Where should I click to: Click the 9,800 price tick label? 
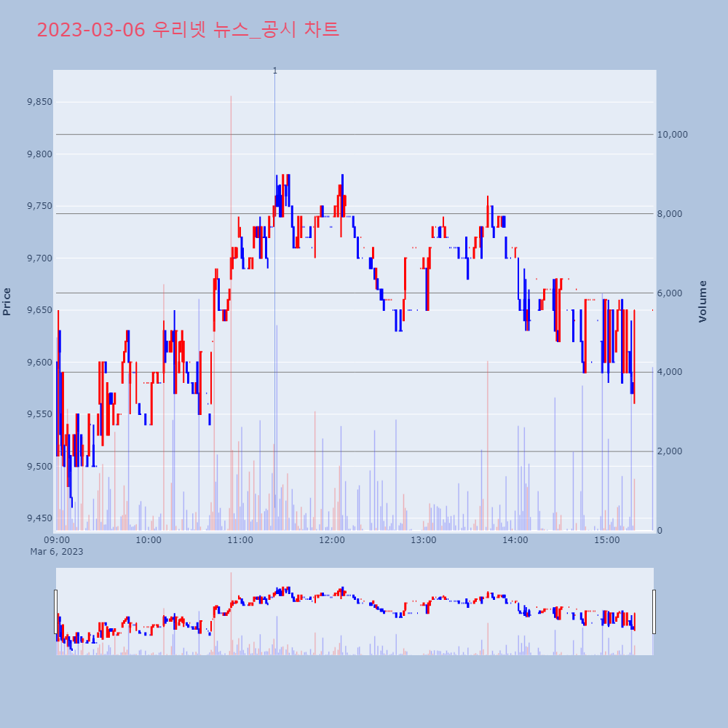[39, 154]
